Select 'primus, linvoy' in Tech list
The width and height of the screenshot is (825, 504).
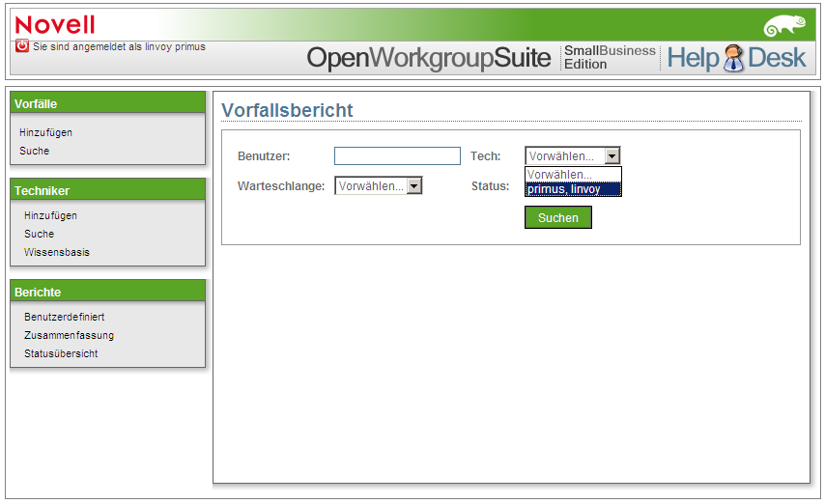click(x=573, y=189)
